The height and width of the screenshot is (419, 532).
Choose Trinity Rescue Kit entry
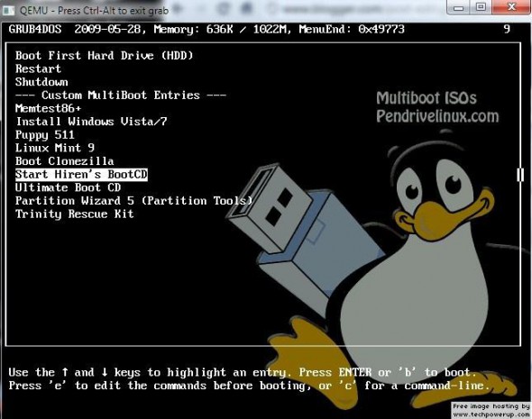[x=74, y=214]
